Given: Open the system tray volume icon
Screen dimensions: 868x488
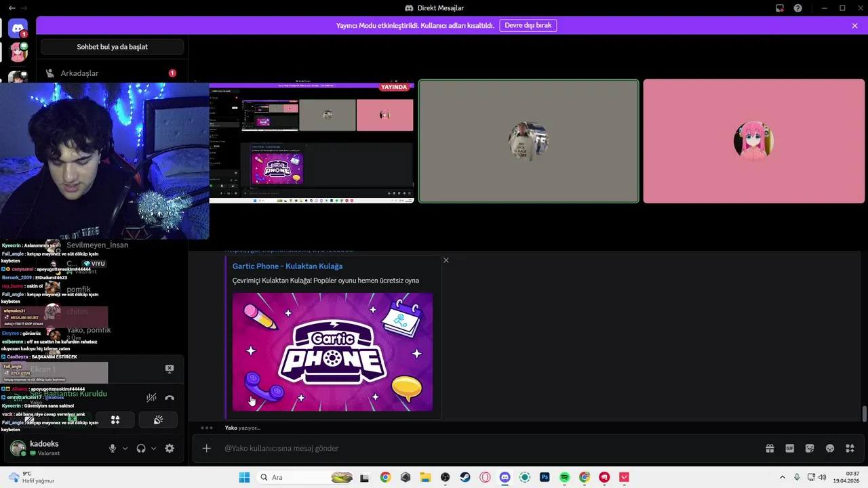Looking at the screenshot, I should pos(822,477).
